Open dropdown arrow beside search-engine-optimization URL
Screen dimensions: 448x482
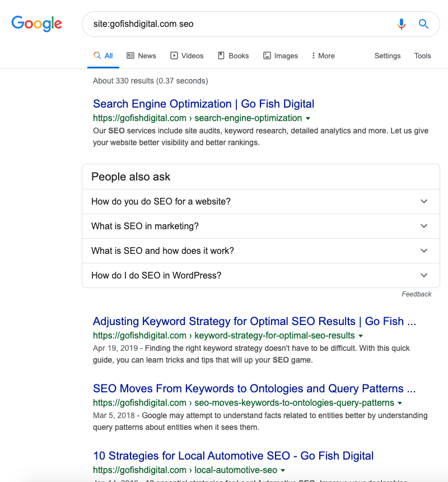pyautogui.click(x=308, y=118)
